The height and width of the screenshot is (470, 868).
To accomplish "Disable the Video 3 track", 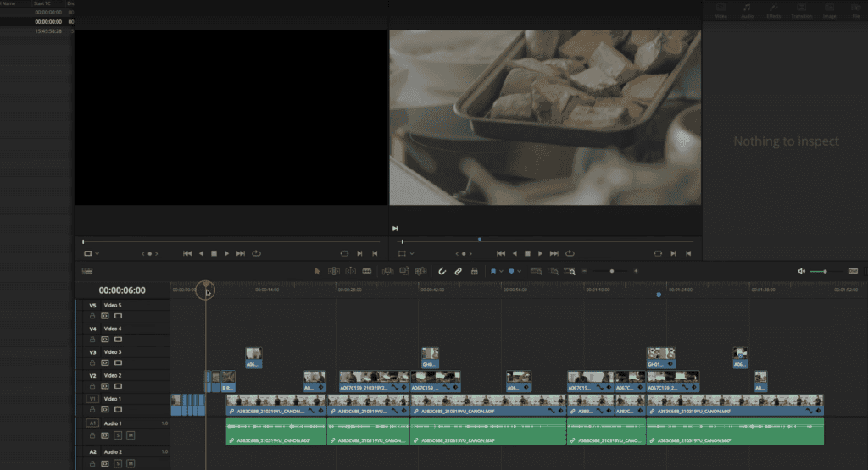I will click(x=118, y=362).
